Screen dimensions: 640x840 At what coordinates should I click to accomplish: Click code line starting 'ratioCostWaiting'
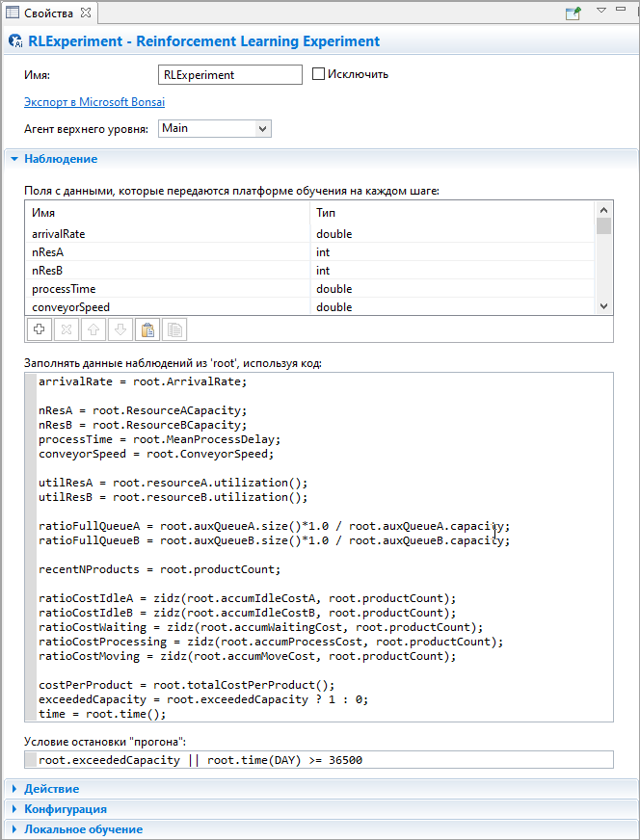(x=260, y=627)
